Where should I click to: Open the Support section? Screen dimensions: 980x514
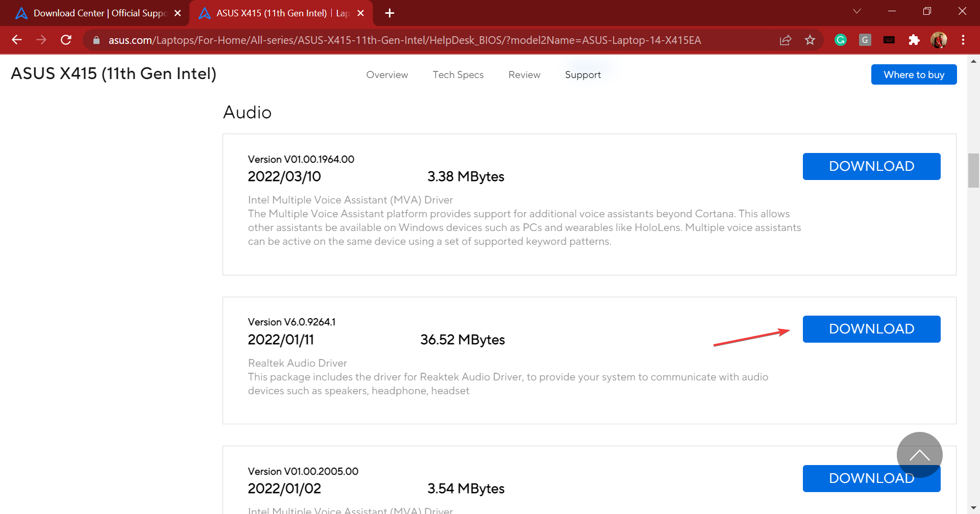(x=583, y=75)
